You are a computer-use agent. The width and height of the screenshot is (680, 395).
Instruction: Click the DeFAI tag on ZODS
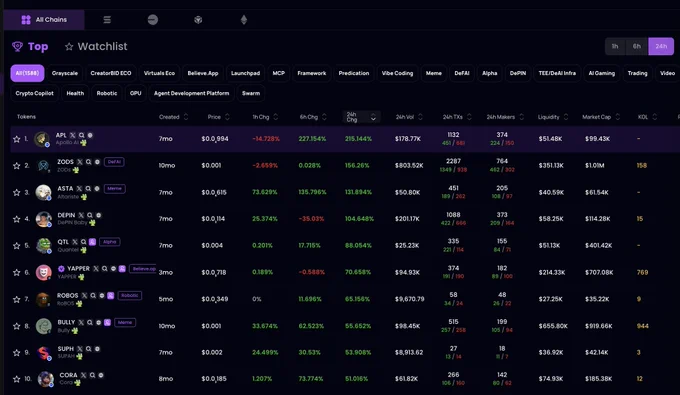click(114, 162)
